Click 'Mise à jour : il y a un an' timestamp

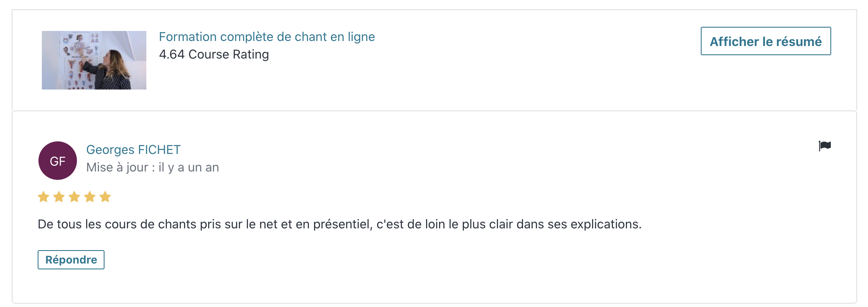pyautogui.click(x=153, y=167)
